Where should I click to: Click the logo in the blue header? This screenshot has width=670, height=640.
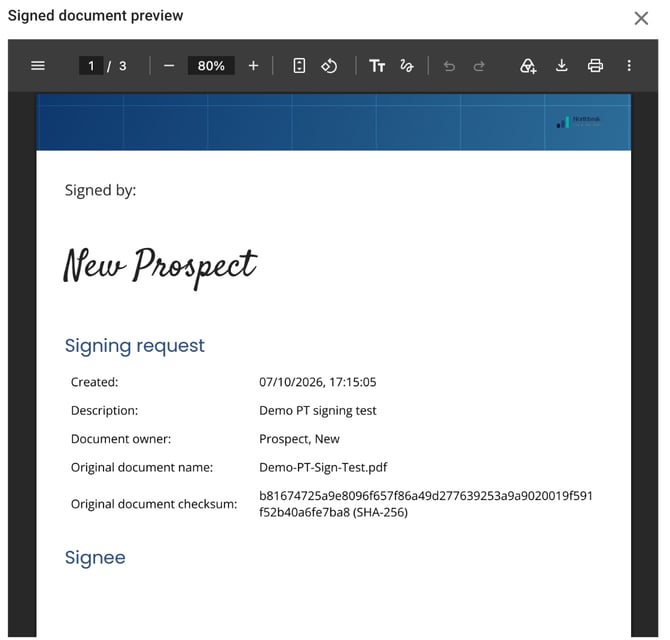tap(578, 122)
